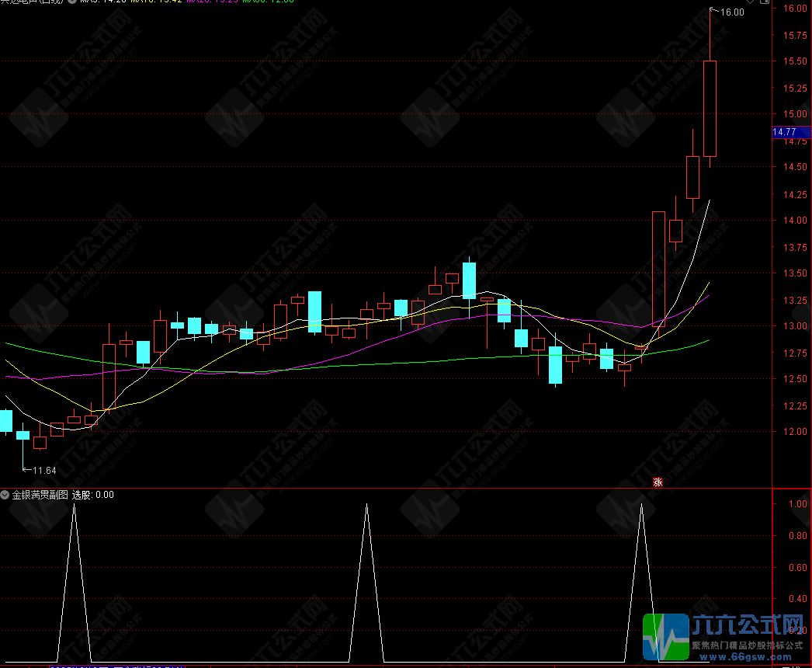812x668 pixels.
Task: Click the 14.50 price axis label
Action: 795,167
